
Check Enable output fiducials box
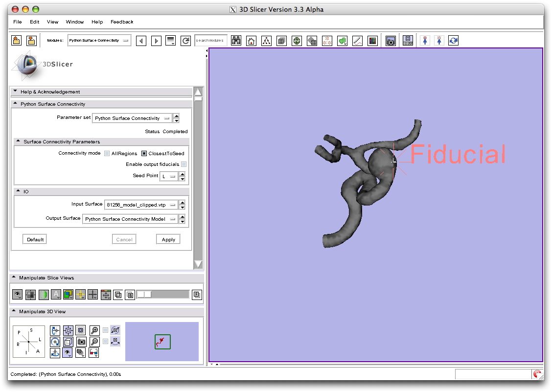[x=184, y=164]
